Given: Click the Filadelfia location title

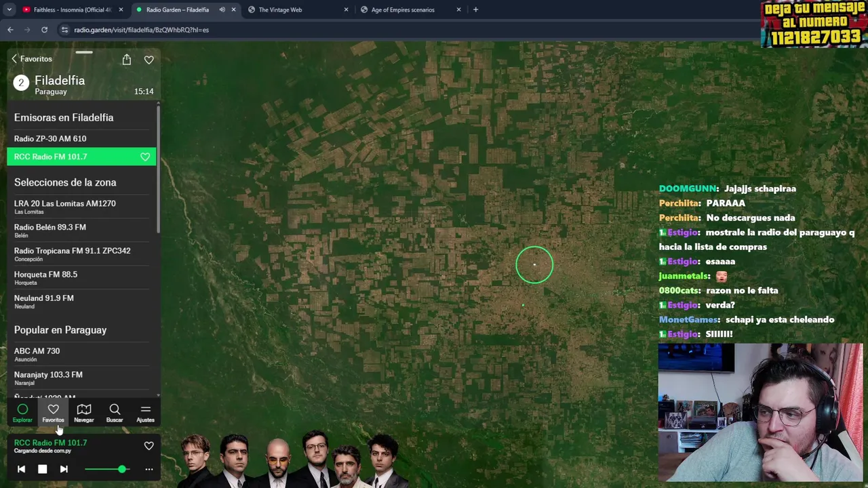Looking at the screenshot, I should click(x=60, y=81).
